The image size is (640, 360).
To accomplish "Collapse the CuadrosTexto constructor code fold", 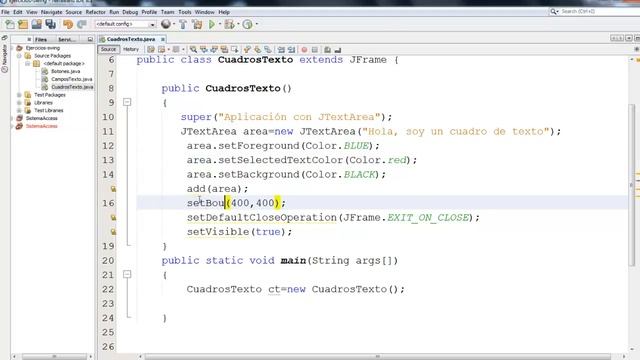I will [127, 102].
